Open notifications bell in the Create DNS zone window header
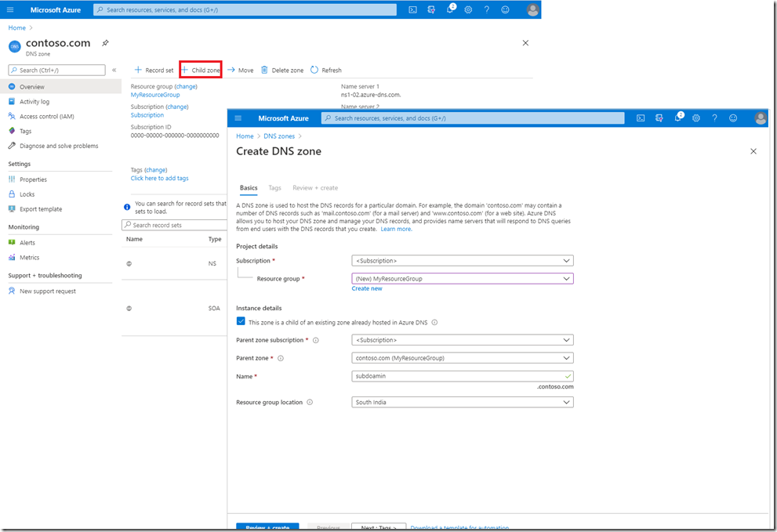The image size is (777, 532). [678, 118]
